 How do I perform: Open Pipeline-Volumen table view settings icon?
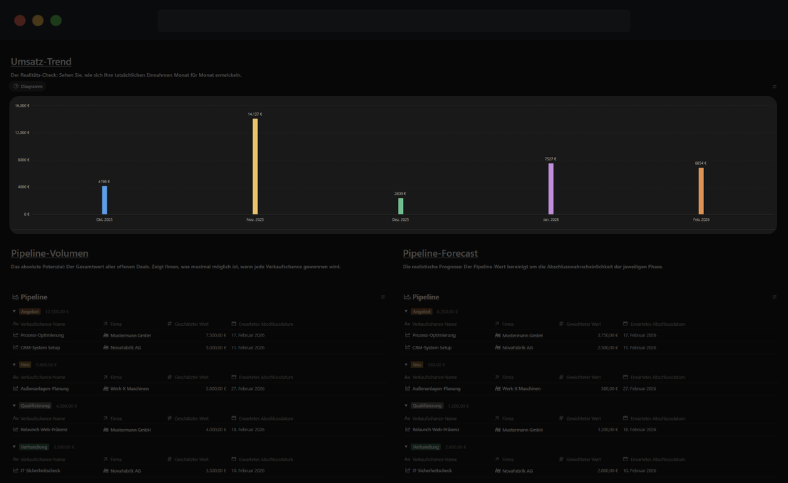click(382, 297)
